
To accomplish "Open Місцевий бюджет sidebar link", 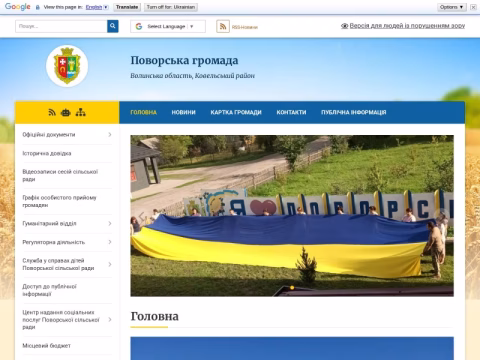I will [x=46, y=346].
